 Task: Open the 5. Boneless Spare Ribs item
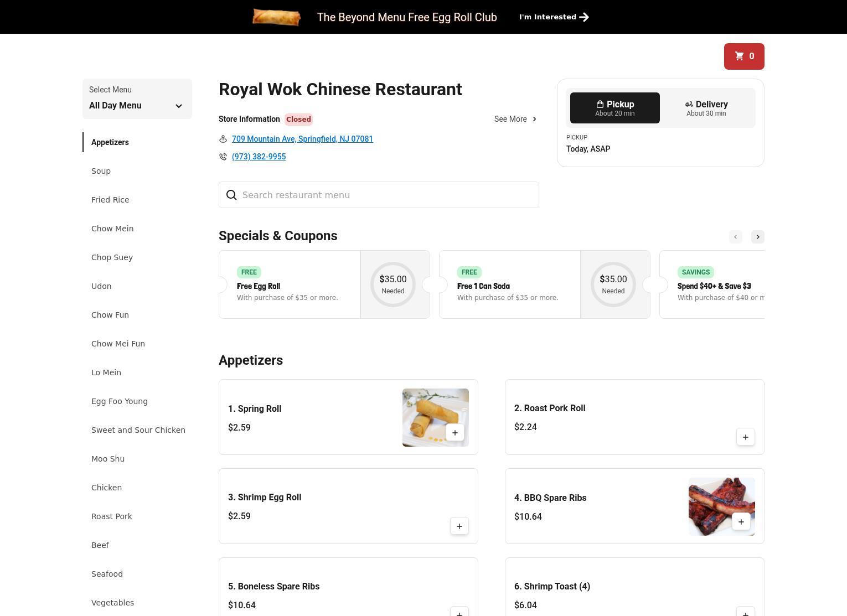point(348,587)
